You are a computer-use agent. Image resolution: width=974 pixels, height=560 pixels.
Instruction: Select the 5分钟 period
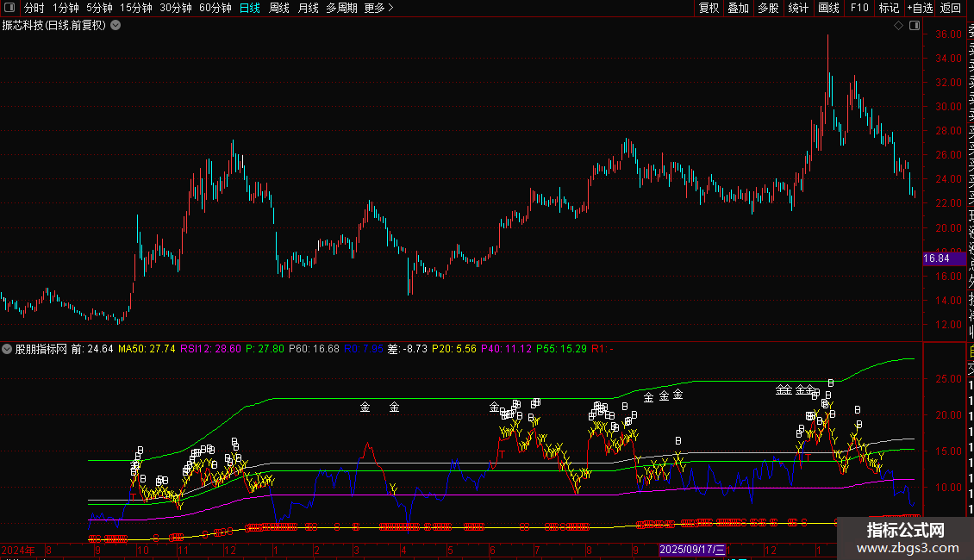click(99, 8)
